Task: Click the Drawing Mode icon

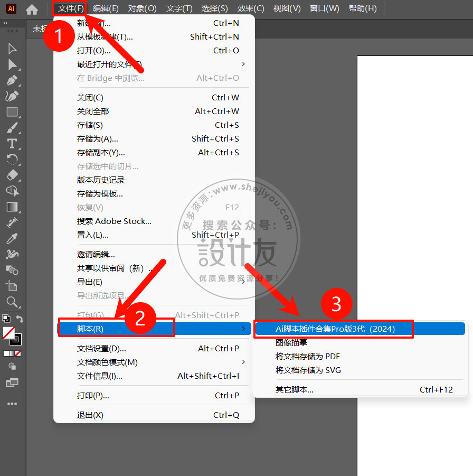Action: pos(12,367)
